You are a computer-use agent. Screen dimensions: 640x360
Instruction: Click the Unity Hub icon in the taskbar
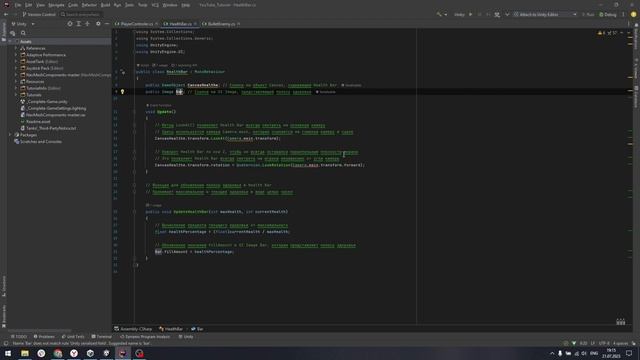(90, 353)
